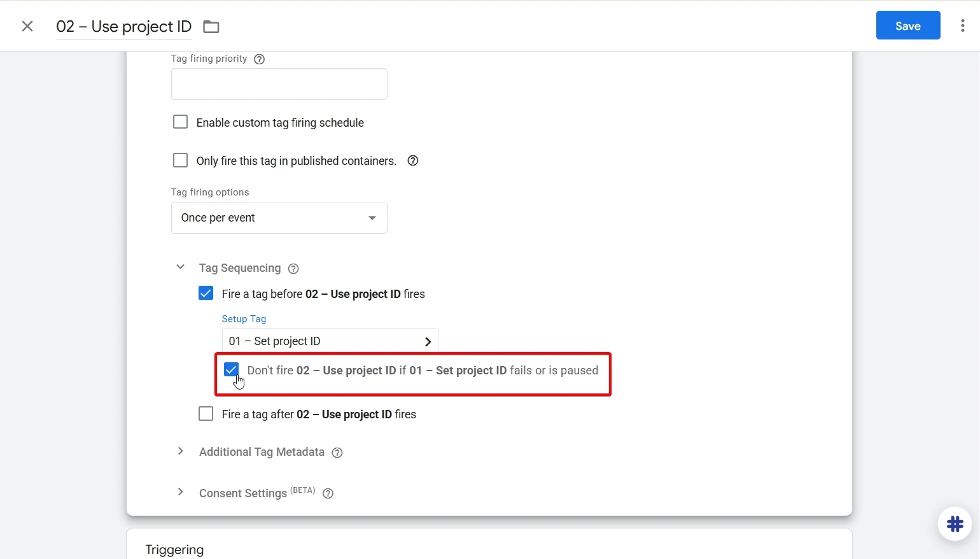Uncheck Fire a tag before 02 – Use project ID

(206, 293)
